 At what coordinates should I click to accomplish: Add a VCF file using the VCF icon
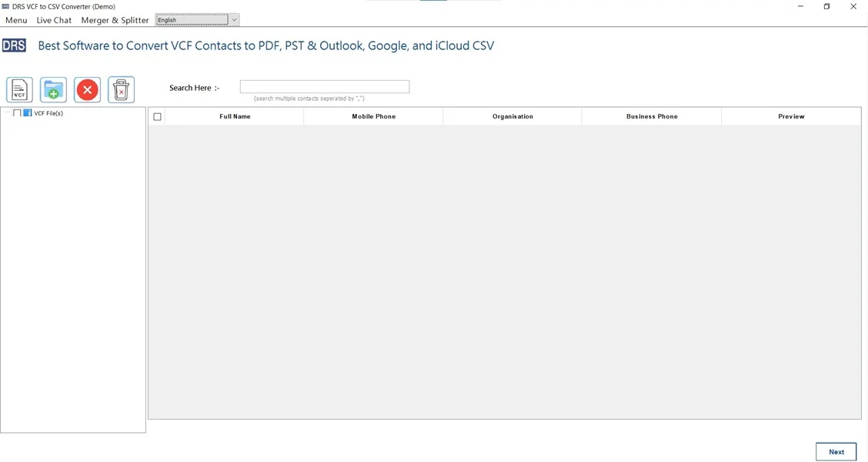[x=18, y=89]
